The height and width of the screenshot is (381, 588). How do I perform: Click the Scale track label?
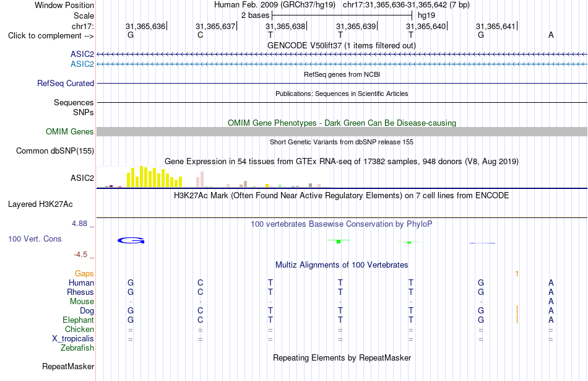click(84, 15)
